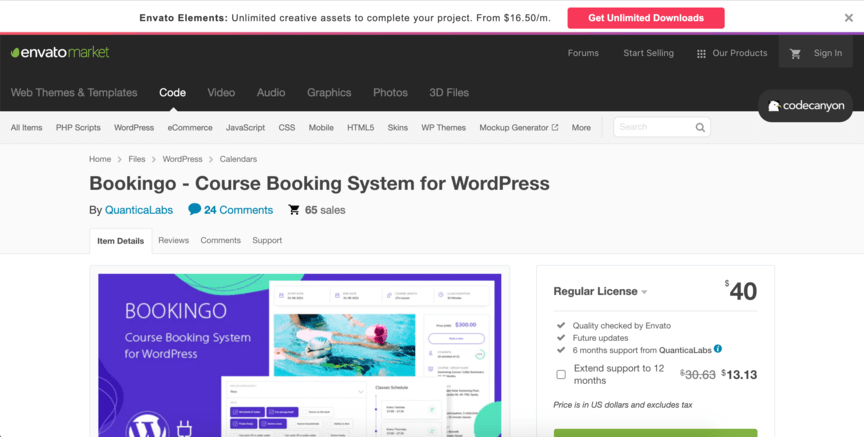Select Mobile category
Screen dimensions: 864x437
click(321, 127)
